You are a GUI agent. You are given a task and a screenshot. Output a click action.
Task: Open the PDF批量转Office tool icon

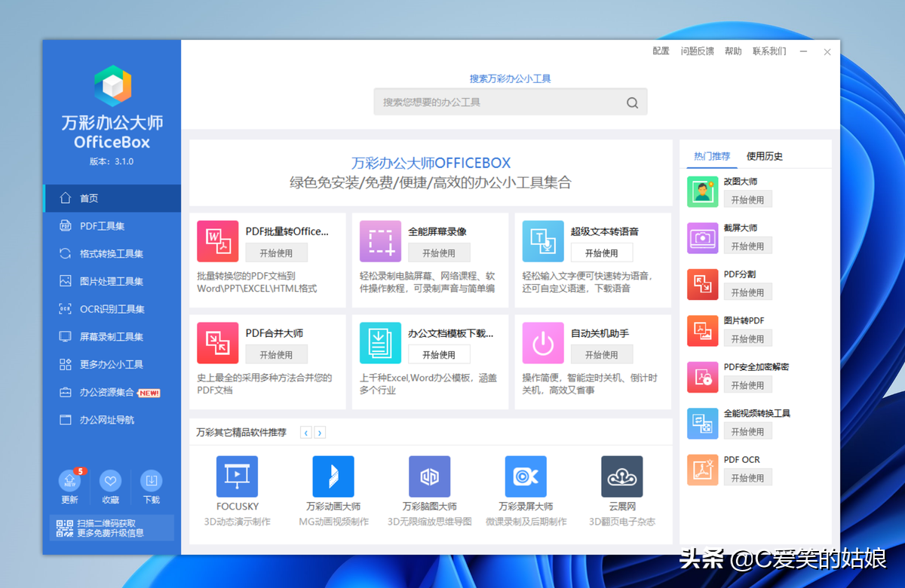click(218, 241)
